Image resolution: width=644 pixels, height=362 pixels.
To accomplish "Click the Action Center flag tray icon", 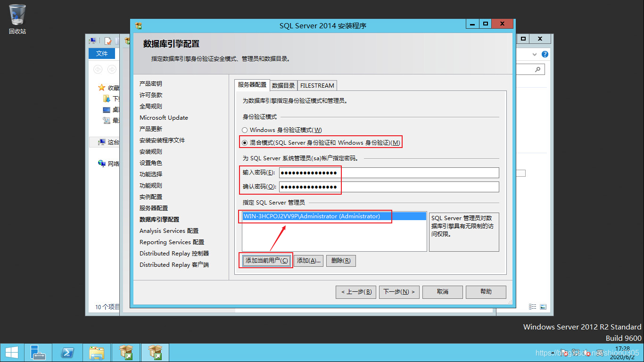I will (x=565, y=352).
